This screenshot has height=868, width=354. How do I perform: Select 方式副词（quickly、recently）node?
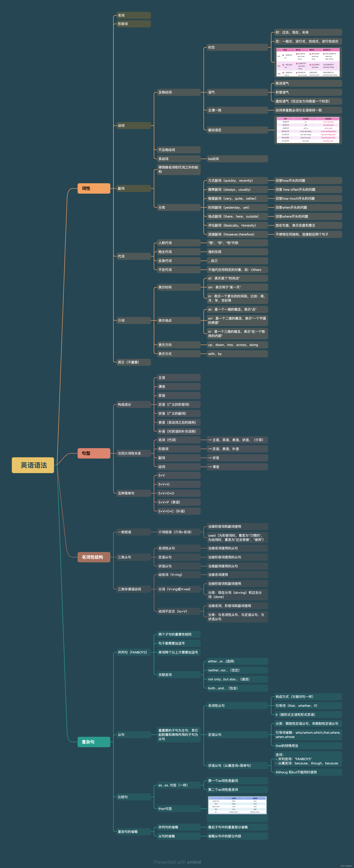(237, 181)
